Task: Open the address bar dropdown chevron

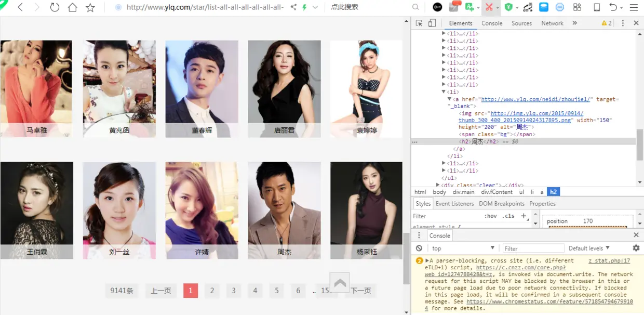Action: 315,7
